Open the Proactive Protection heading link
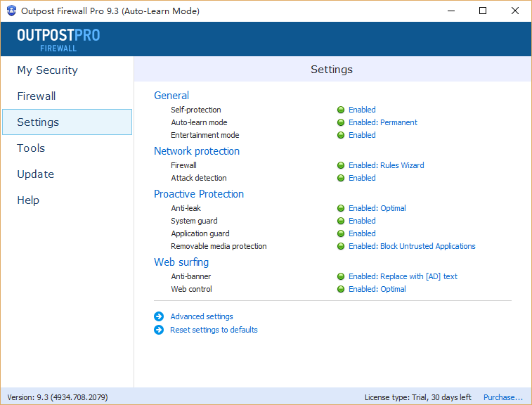 199,194
